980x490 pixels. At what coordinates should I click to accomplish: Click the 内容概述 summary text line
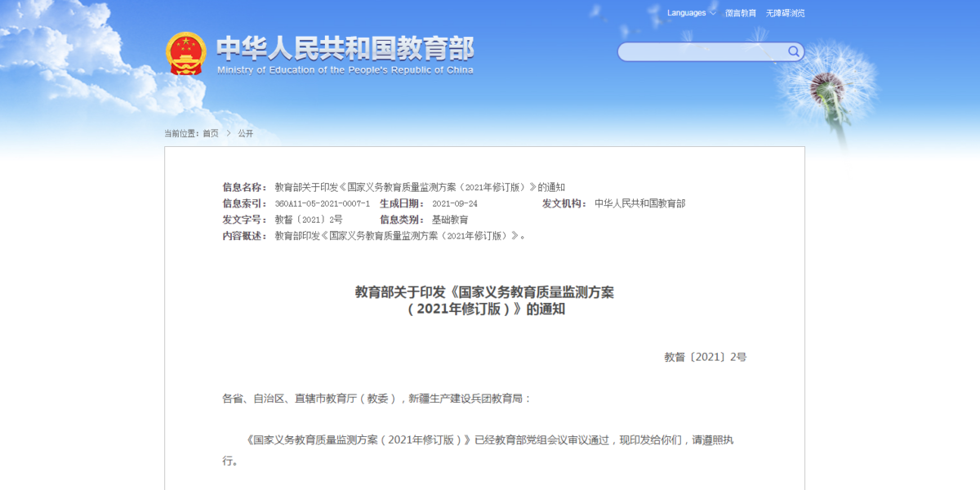click(x=400, y=237)
